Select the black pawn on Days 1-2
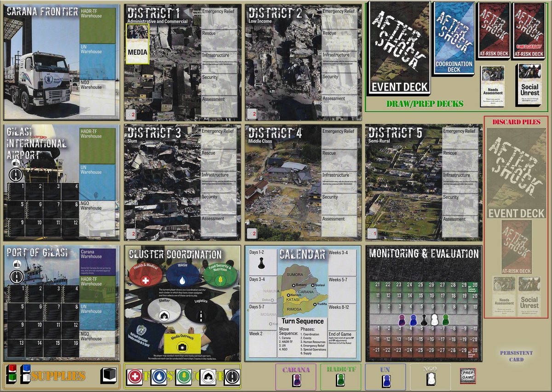The width and height of the screenshot is (552, 392). pos(261,264)
